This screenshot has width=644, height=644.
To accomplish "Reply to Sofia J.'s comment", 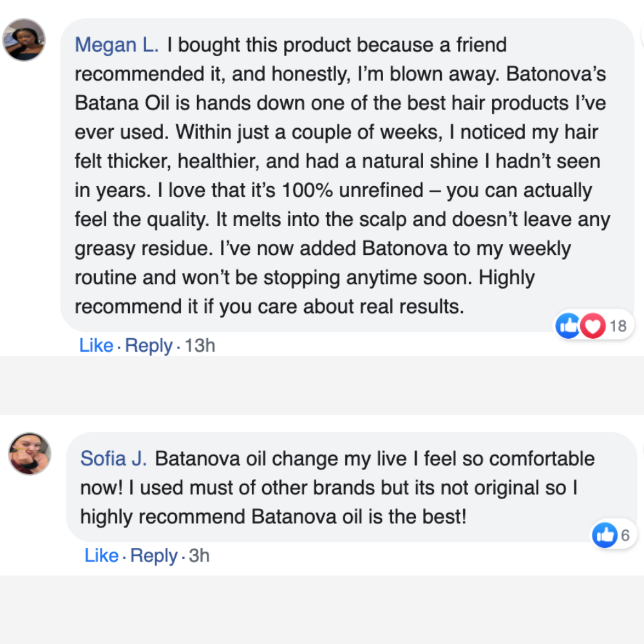I will [154, 556].
